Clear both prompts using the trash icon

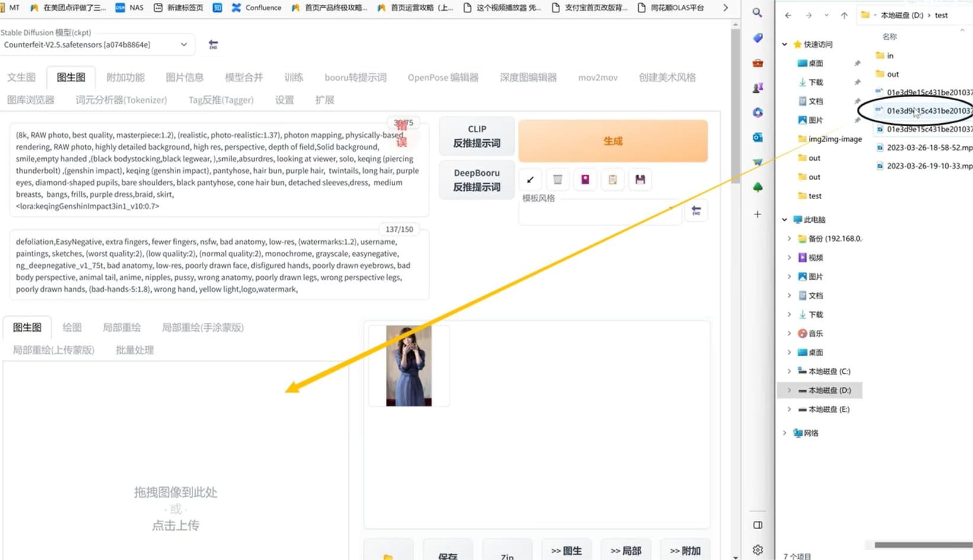pos(558,180)
